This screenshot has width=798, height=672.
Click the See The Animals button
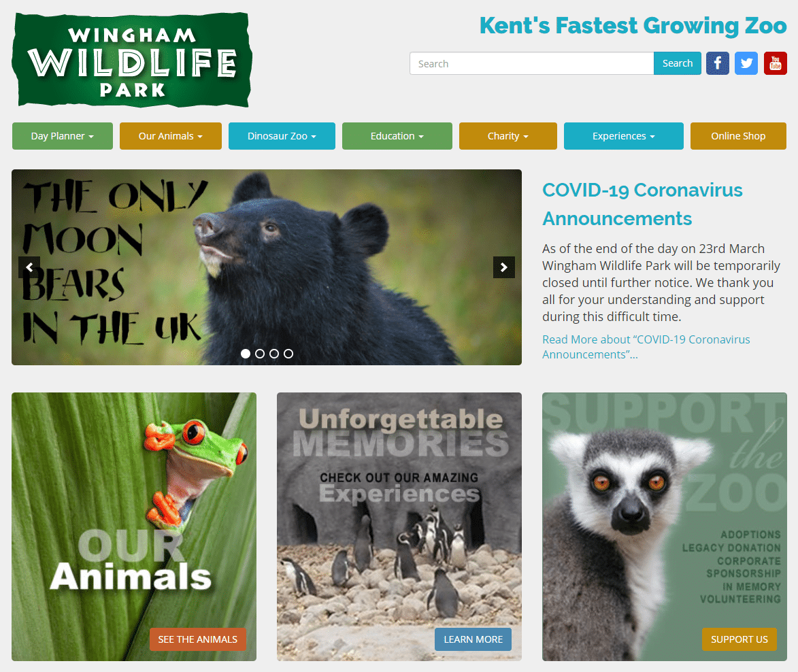[x=197, y=639]
